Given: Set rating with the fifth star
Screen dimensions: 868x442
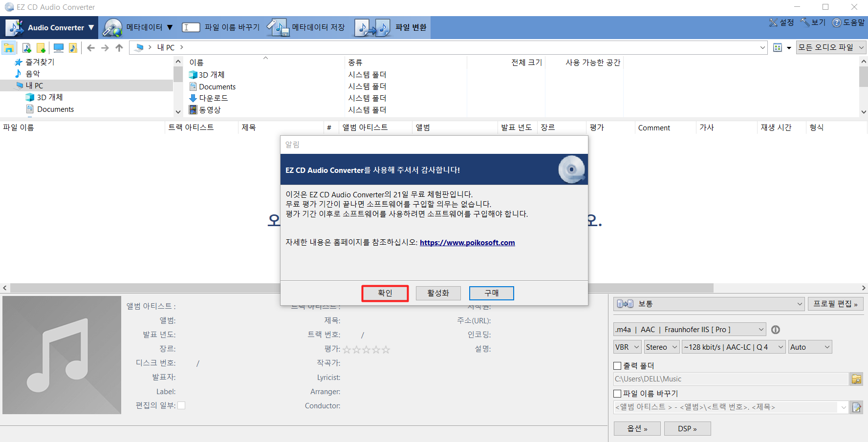Looking at the screenshot, I should [x=386, y=350].
